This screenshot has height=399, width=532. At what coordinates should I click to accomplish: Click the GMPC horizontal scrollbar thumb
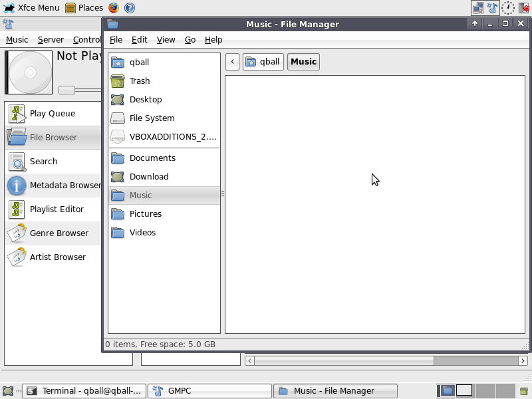click(x=344, y=360)
